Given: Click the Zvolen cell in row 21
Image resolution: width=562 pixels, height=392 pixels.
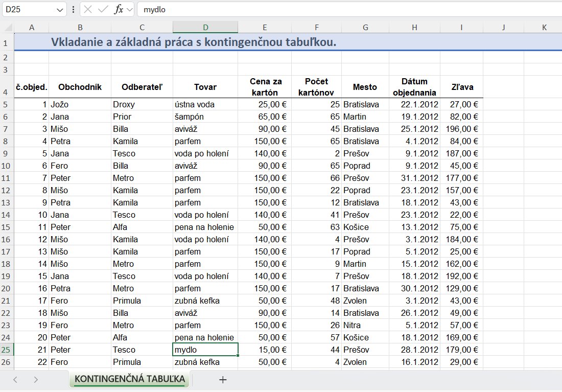Looking at the screenshot, I should point(365,301).
